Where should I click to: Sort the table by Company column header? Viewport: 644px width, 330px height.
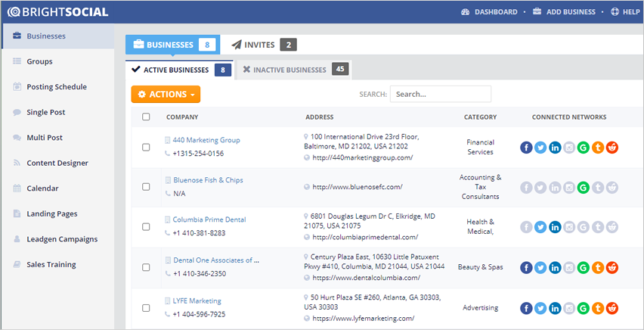click(182, 117)
